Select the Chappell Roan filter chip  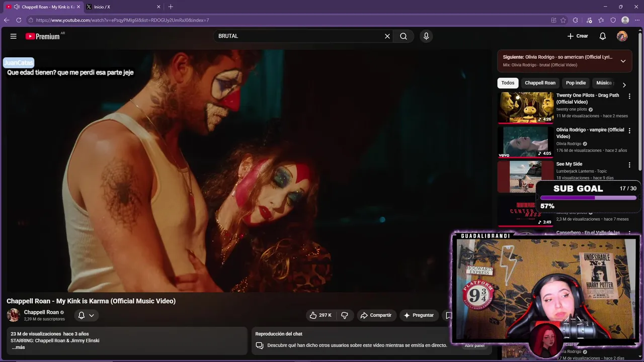(540, 83)
